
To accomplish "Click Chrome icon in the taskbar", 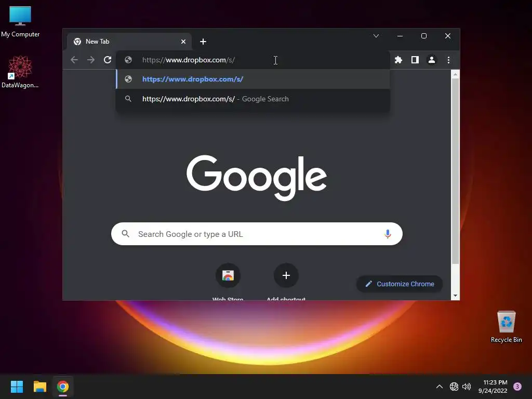I will [x=63, y=387].
